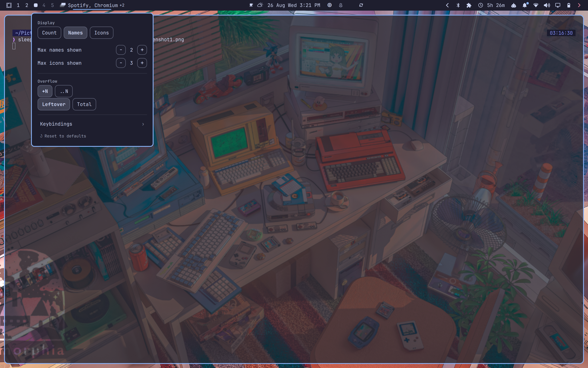This screenshot has width=588, height=368.
Task: Click the stacked windows icon beside Spotify
Action: point(63,5)
